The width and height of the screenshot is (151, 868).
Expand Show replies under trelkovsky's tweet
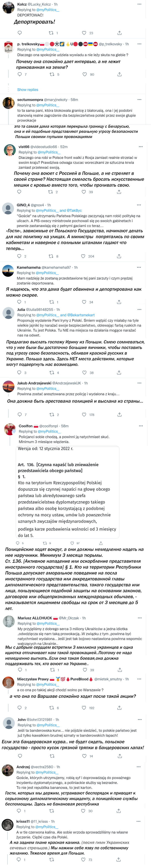[x=28, y=90]
